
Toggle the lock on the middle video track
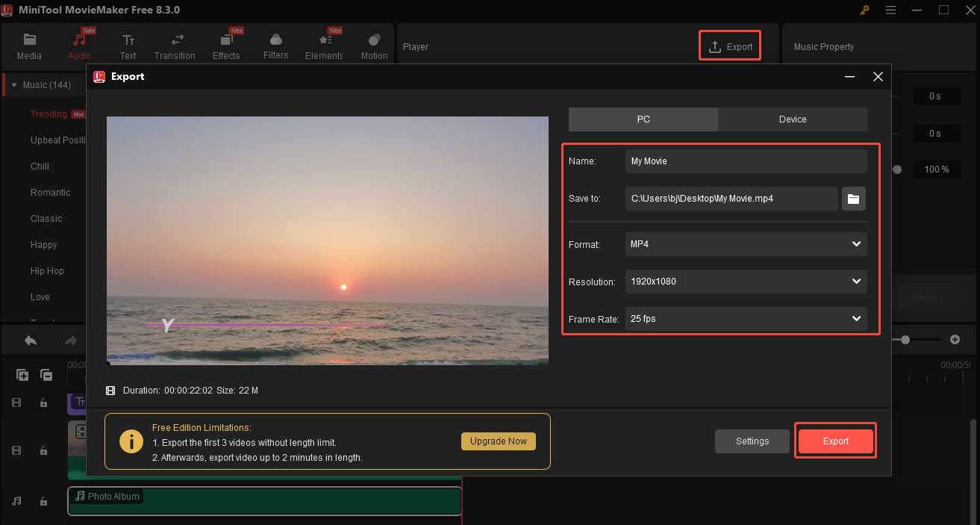pyautogui.click(x=43, y=450)
